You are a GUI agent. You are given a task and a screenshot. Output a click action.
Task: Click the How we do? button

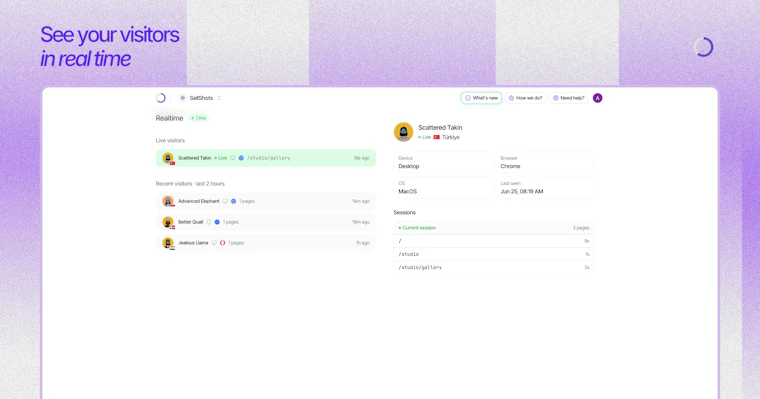coord(525,98)
